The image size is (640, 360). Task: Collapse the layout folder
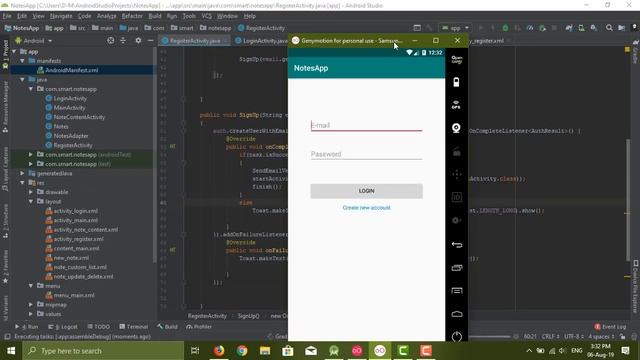pos(31,202)
